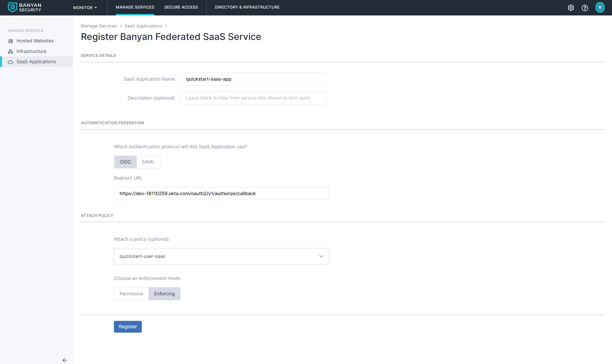Click the Infrastructure network icon
Viewport: 612px width, 364px height.
(11, 51)
